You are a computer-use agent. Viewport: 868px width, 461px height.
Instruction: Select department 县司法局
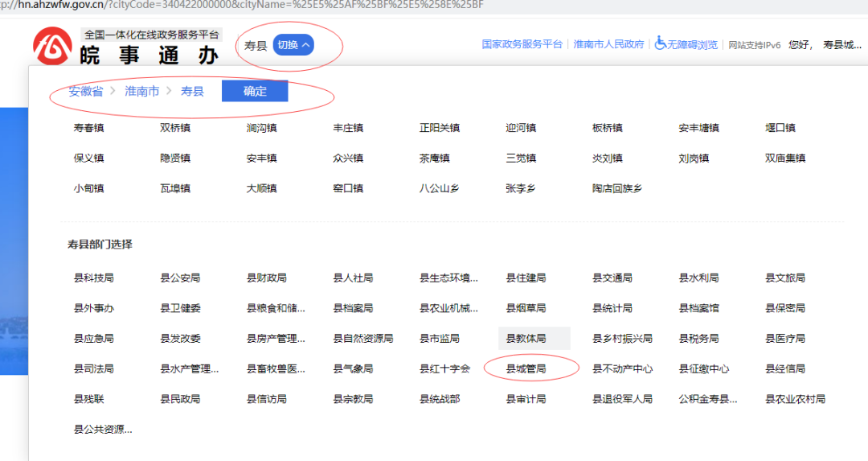[x=93, y=369]
